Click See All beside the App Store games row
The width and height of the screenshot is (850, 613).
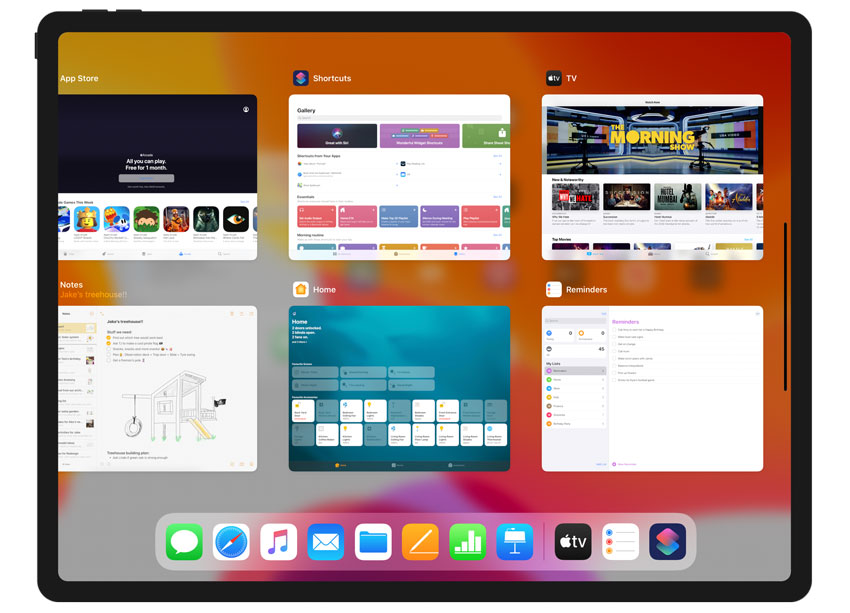click(244, 202)
